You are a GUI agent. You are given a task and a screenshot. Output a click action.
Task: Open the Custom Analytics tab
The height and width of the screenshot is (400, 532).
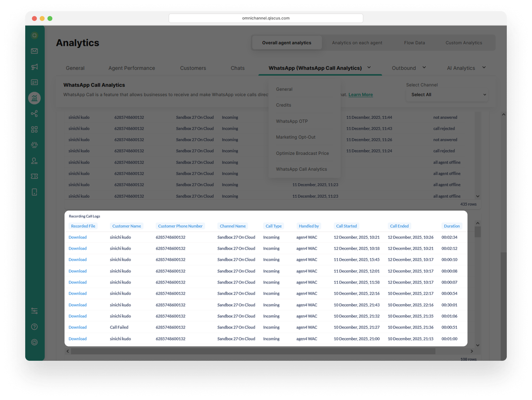464,43
